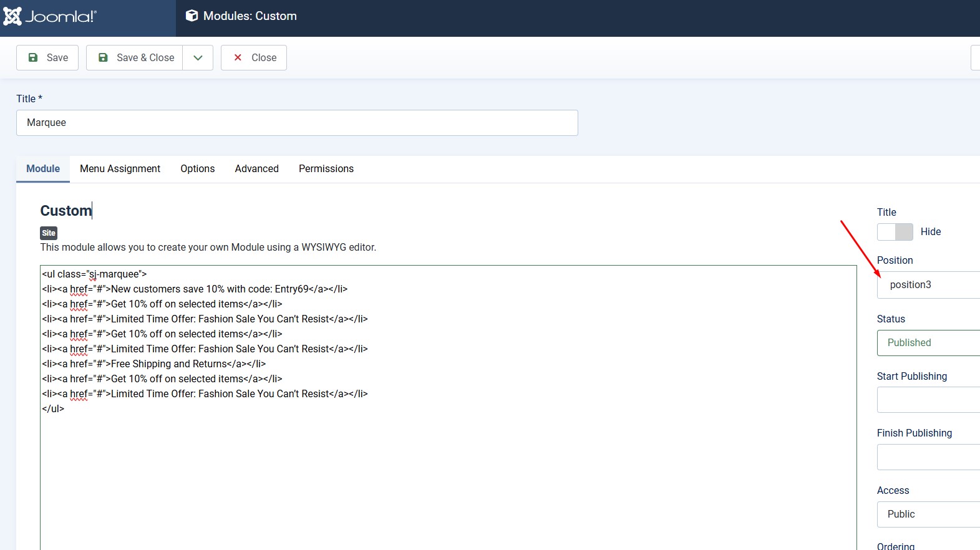Open the Permissions tab

coord(326,169)
